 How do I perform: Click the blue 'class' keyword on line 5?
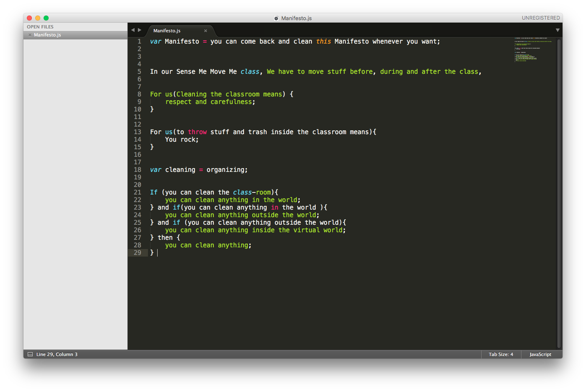point(250,72)
